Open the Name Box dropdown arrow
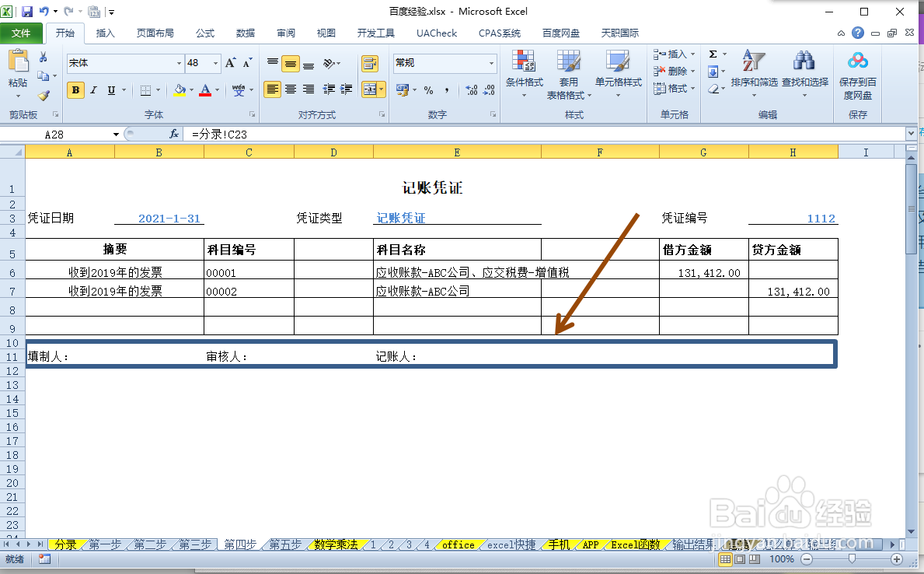 pos(116,135)
